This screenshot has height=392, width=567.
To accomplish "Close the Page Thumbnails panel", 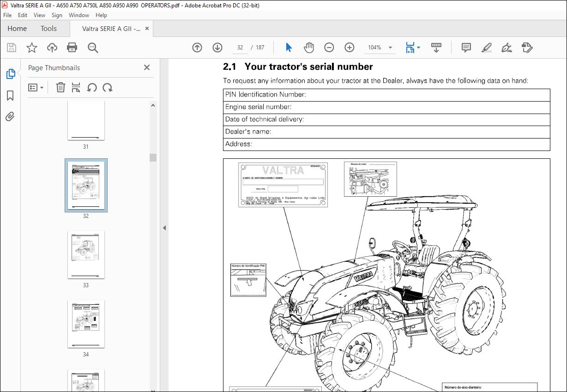I will pyautogui.click(x=147, y=67).
